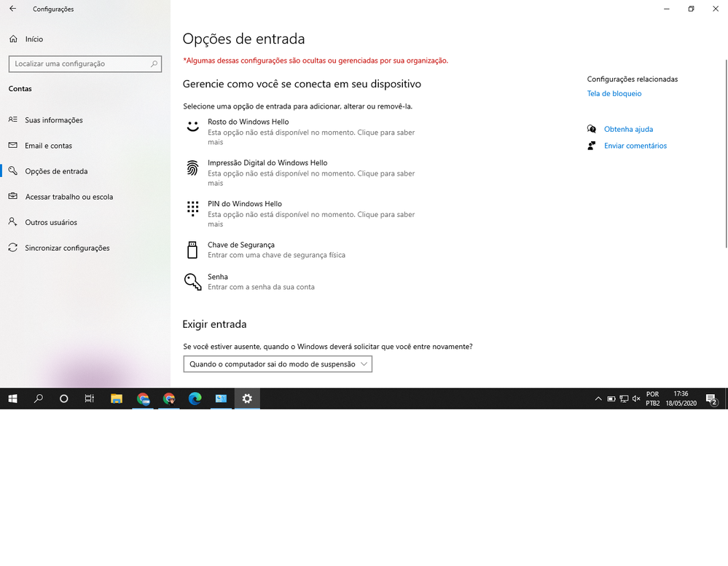Screen dimensions: 728x566
Task: Click the muted volume tray icon
Action: point(636,398)
